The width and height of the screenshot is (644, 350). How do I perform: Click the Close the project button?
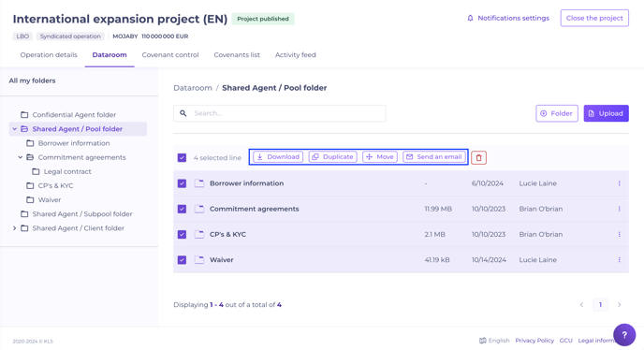tap(594, 18)
